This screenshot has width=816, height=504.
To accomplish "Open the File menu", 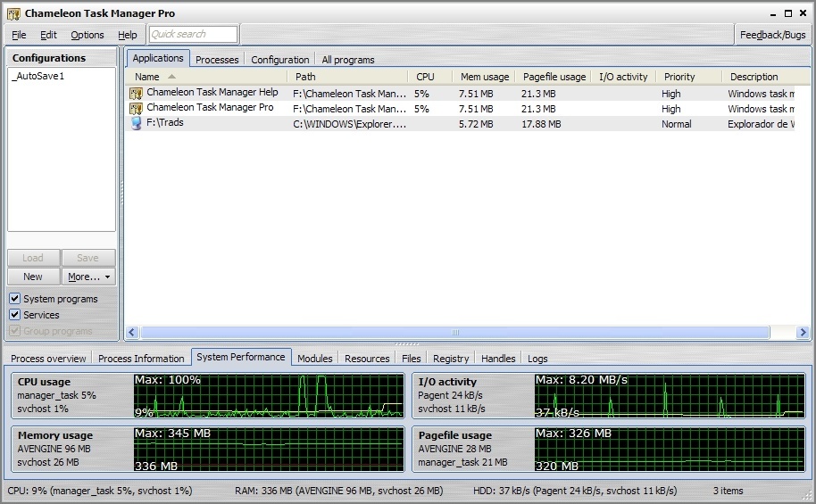I will click(19, 35).
